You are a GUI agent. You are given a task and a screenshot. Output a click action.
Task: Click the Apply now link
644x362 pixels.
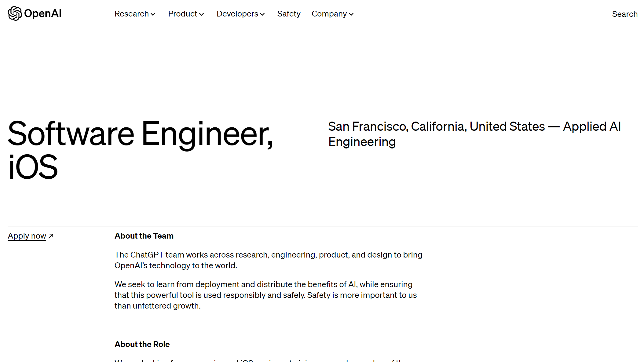pyautogui.click(x=27, y=236)
